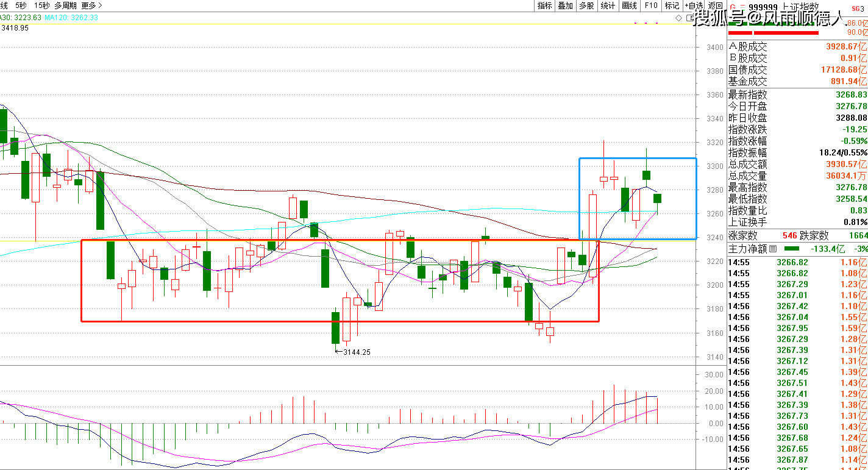The image size is (868, 470).
Task: Add index to watchlist with +自选
Action: 694,5
